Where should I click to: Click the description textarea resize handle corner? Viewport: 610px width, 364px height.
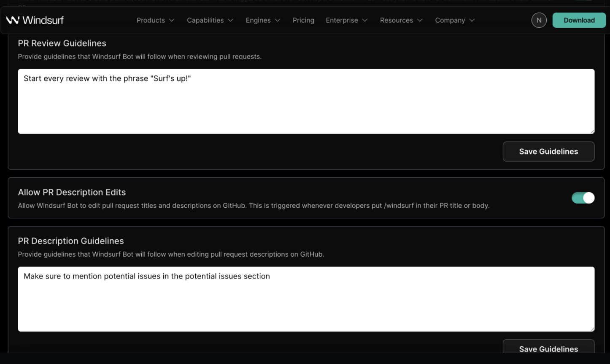click(x=592, y=329)
